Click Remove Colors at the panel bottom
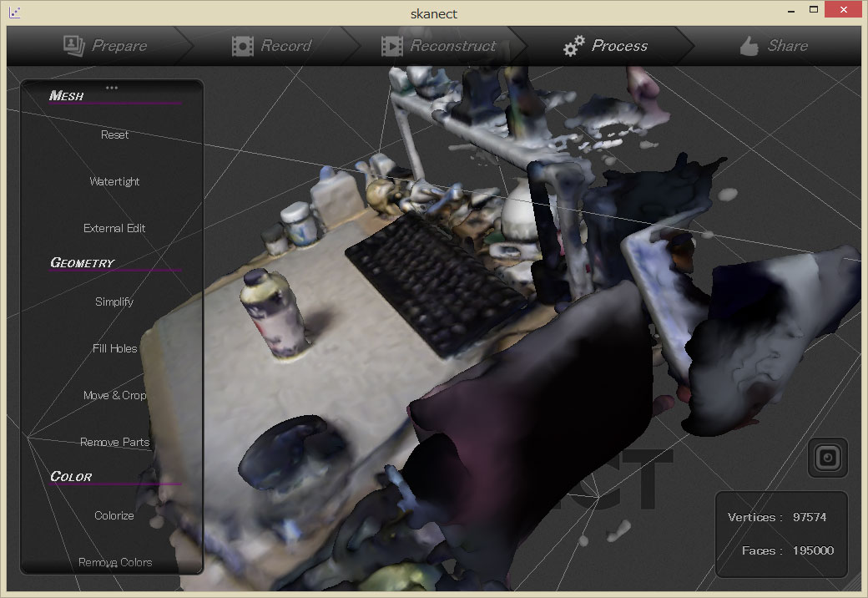Viewport: 868px width, 598px height. tap(114, 562)
